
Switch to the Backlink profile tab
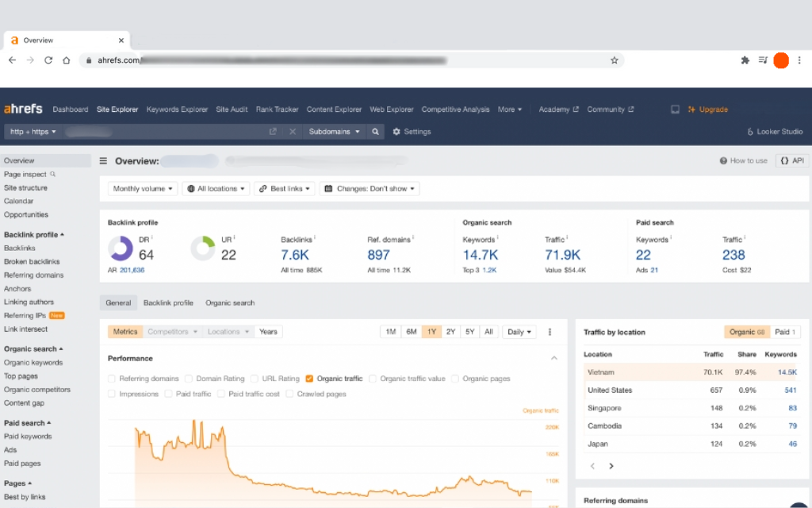168,302
